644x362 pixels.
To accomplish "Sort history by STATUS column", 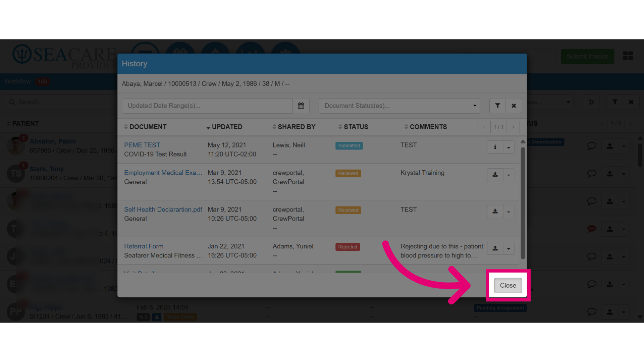I will [x=353, y=127].
